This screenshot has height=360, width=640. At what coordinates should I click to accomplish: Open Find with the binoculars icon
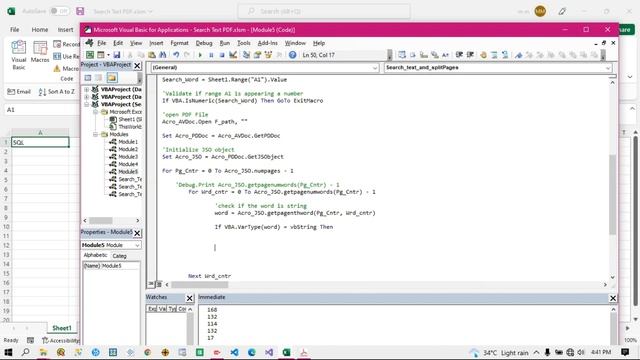point(162,55)
